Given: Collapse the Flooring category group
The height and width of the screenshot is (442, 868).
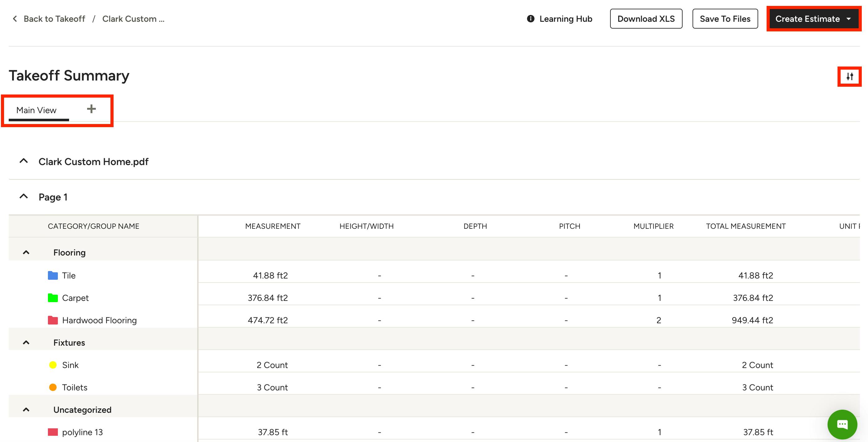Looking at the screenshot, I should [26, 252].
